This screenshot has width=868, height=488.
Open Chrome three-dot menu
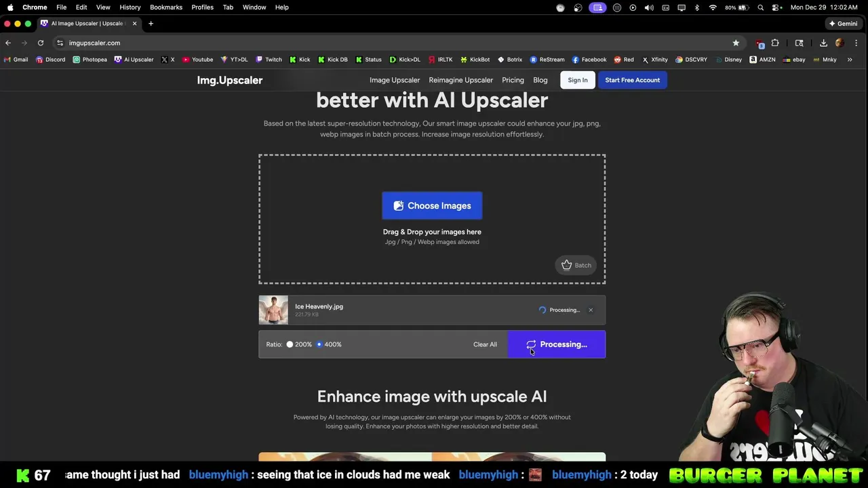click(856, 43)
